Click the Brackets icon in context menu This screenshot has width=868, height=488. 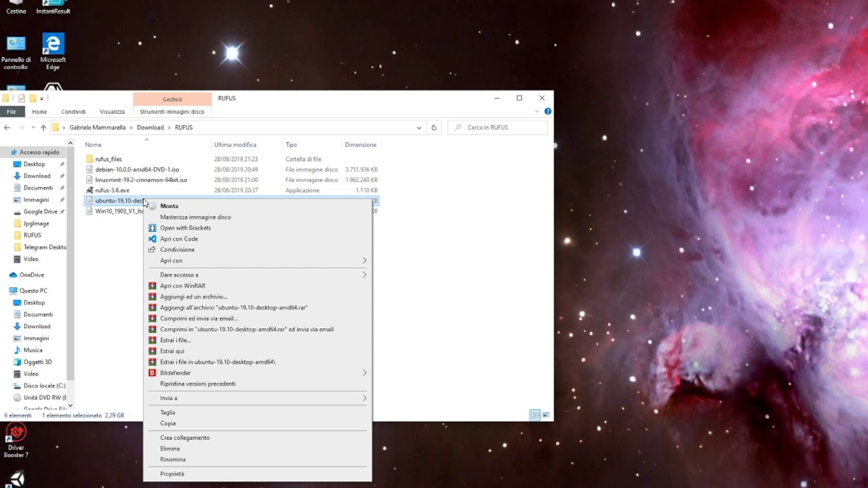point(152,228)
